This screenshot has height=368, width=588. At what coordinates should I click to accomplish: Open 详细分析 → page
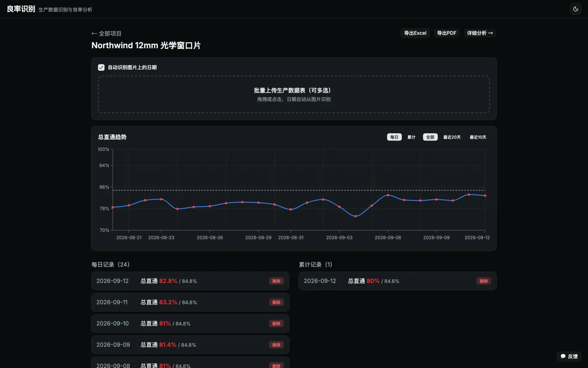tap(480, 33)
